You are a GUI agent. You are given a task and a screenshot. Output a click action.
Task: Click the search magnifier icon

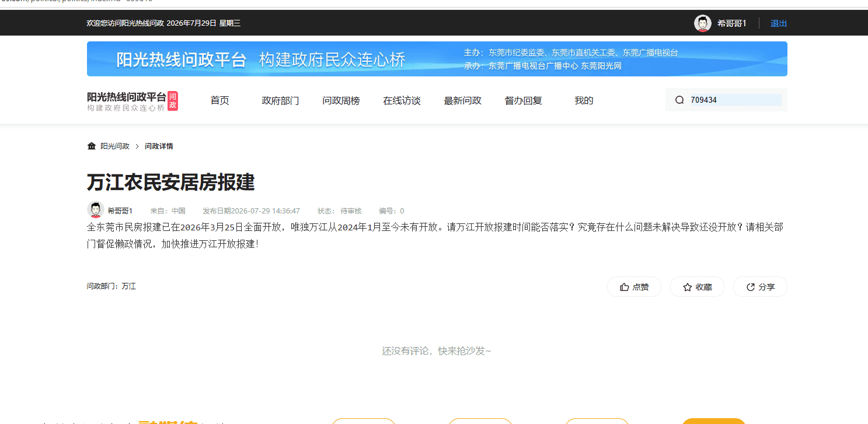click(679, 100)
